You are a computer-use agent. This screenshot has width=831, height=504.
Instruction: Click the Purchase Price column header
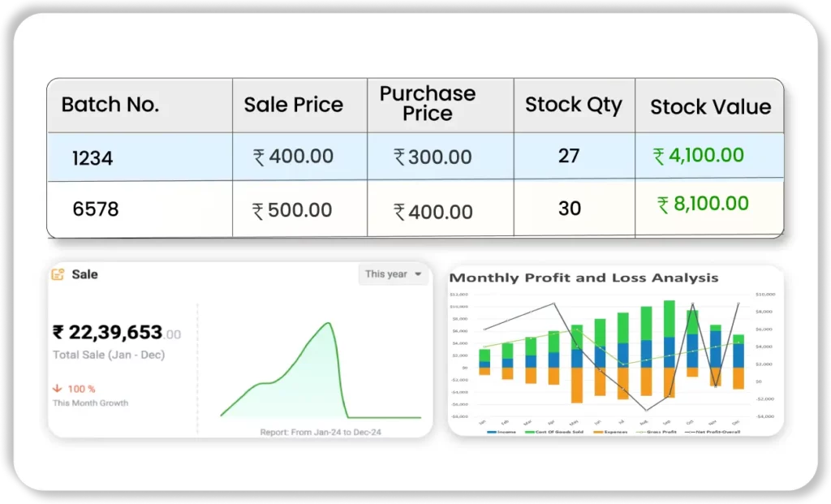(x=427, y=105)
